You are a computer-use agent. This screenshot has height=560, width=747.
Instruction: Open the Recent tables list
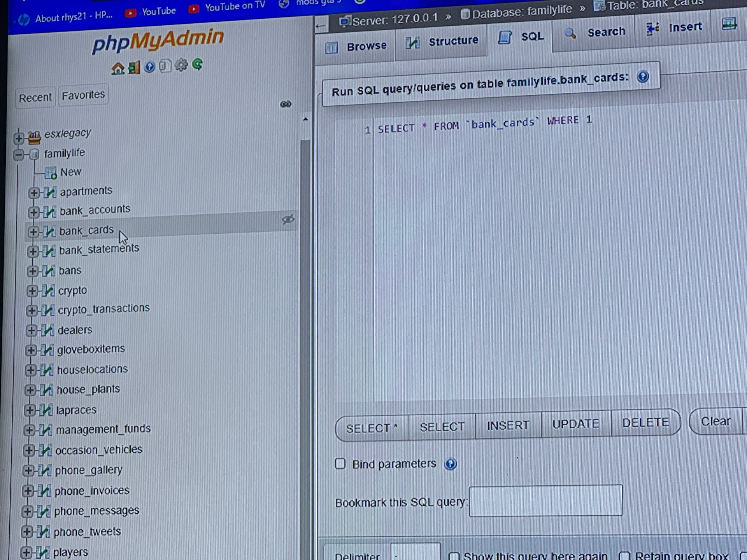(35, 97)
